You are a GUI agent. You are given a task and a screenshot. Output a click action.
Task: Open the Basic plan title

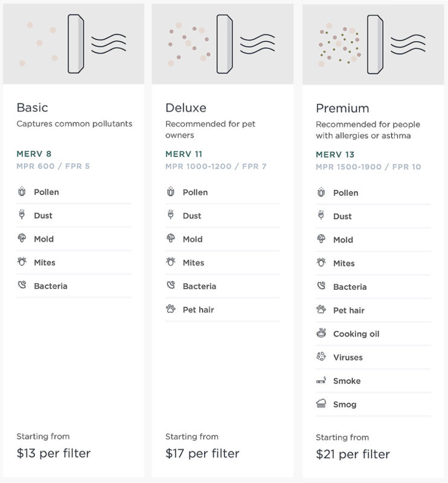pyautogui.click(x=33, y=107)
